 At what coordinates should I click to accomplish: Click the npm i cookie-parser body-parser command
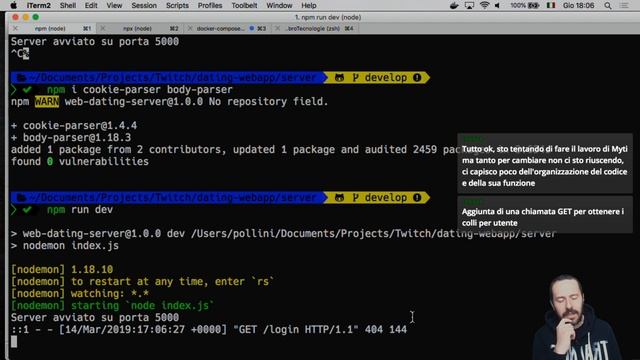[x=140, y=89]
